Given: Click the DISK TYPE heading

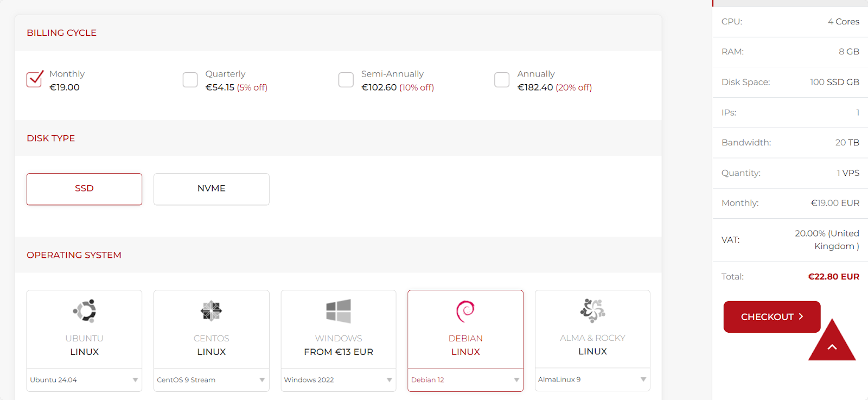Looking at the screenshot, I should click(x=50, y=138).
